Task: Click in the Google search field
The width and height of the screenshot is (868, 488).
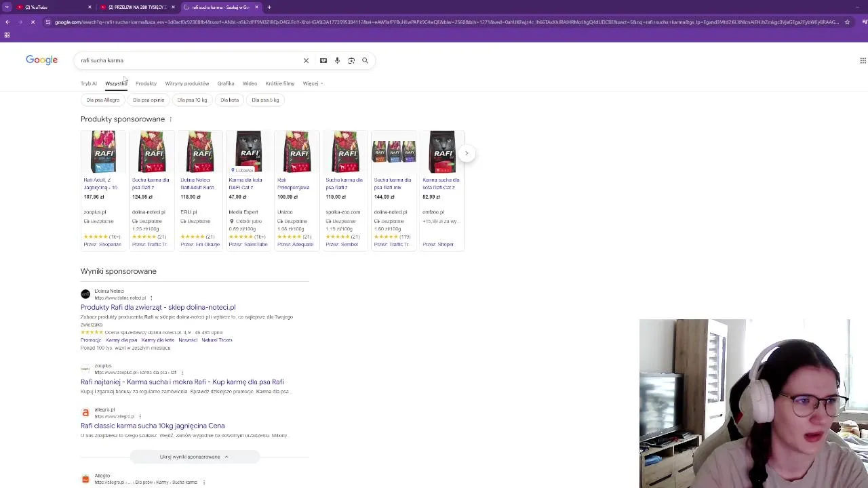Action: click(190, 60)
